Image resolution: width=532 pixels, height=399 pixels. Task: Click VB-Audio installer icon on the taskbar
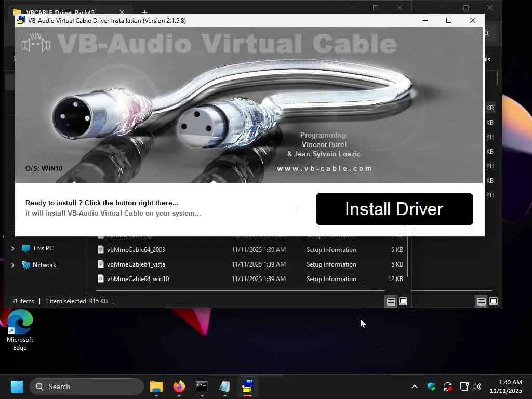tap(248, 387)
